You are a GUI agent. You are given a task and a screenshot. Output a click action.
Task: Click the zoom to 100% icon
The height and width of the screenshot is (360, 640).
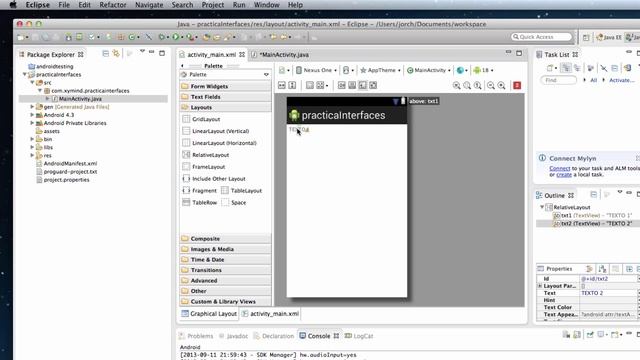pos(478,85)
